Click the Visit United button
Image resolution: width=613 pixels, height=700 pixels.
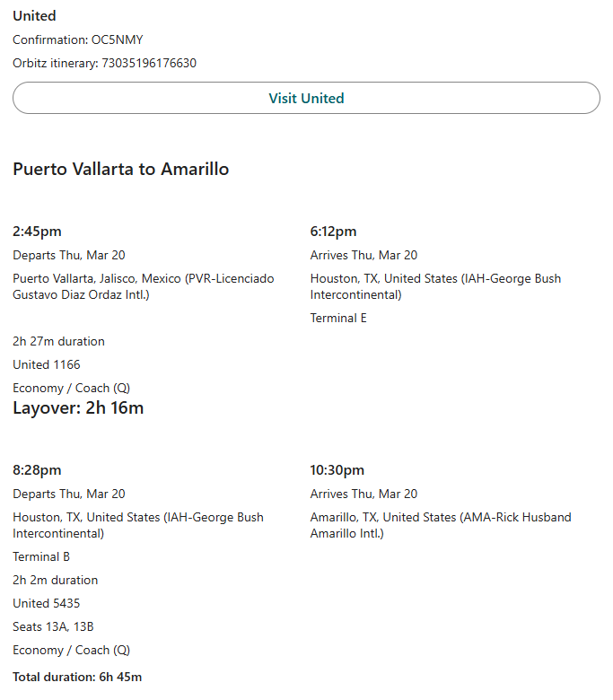point(306,99)
